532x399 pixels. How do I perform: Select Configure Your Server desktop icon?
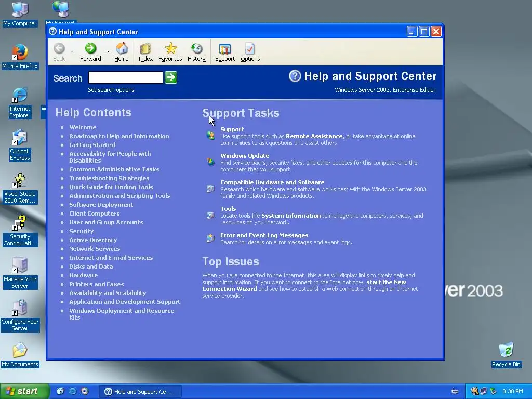(x=20, y=316)
